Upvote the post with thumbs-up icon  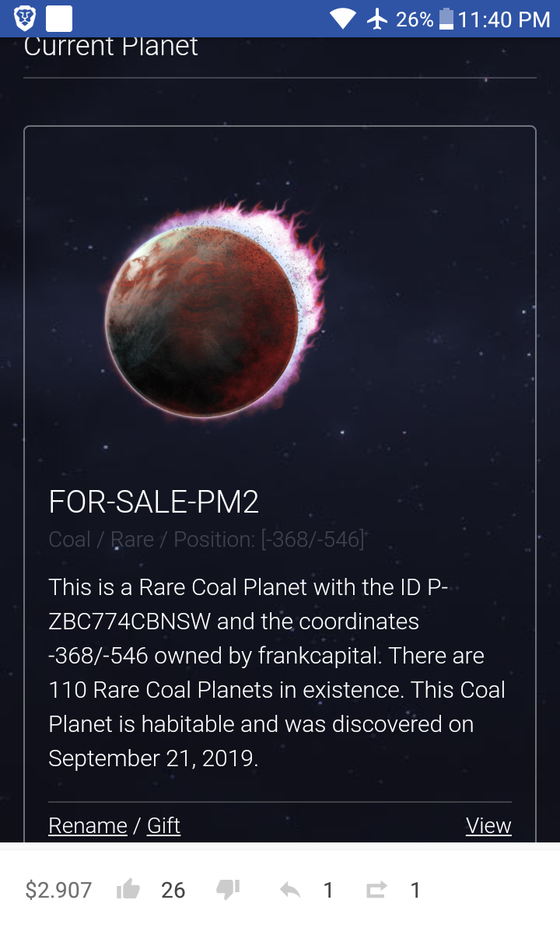coord(128,890)
